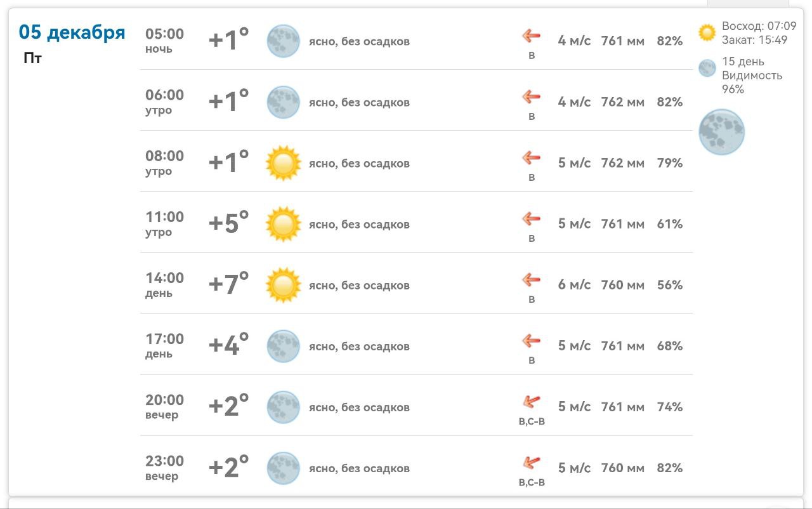This screenshot has height=509, width=812.
Task: Click the Видимость 96% moon text
Action: 752,83
